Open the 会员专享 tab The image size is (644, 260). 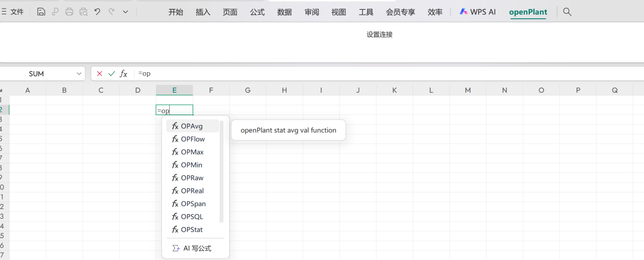tap(400, 12)
